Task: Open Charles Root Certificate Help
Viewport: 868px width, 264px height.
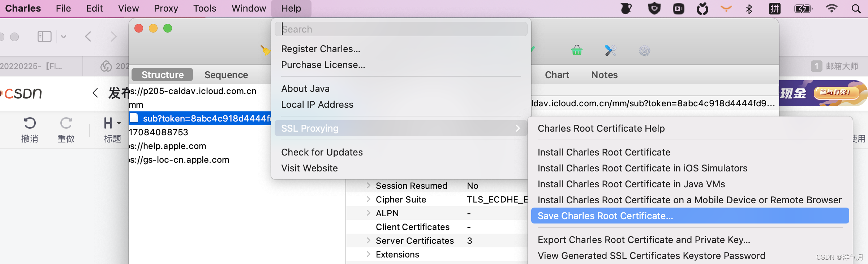Action: [601, 128]
